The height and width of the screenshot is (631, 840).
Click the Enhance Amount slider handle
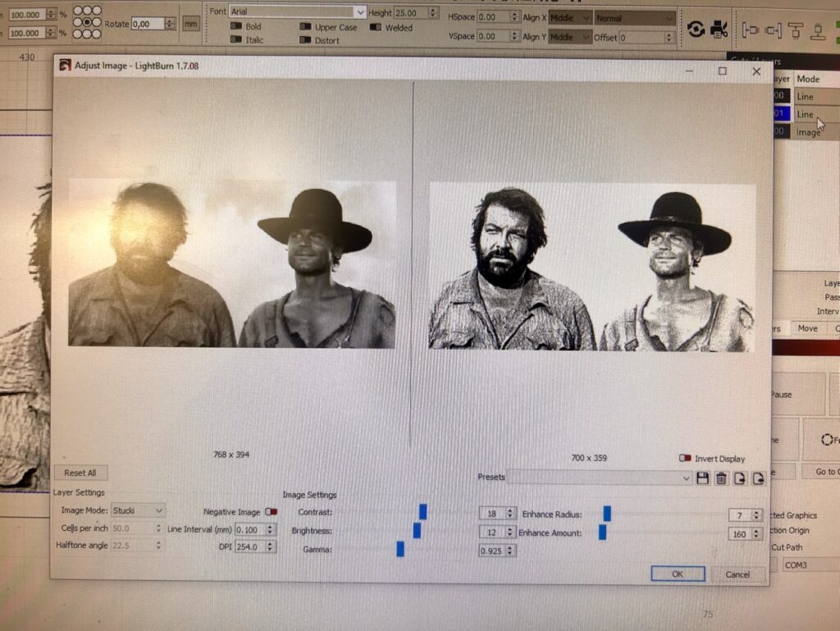[x=603, y=533]
